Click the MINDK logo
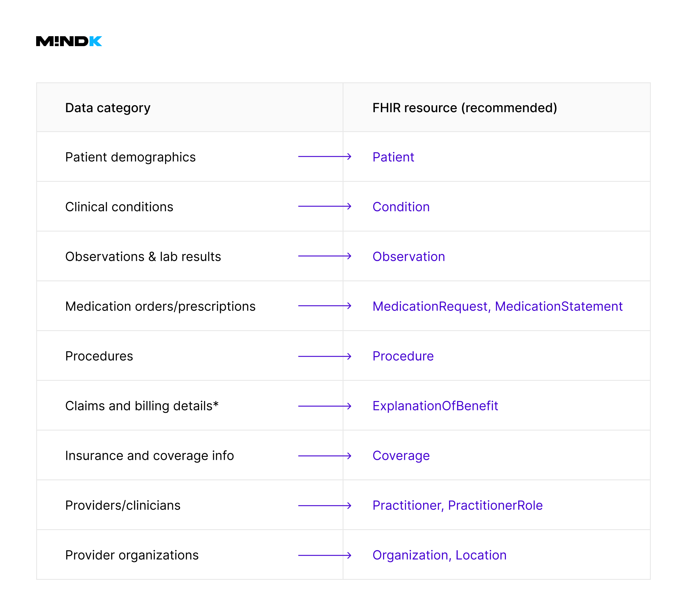This screenshot has height=616, width=687. tap(69, 41)
